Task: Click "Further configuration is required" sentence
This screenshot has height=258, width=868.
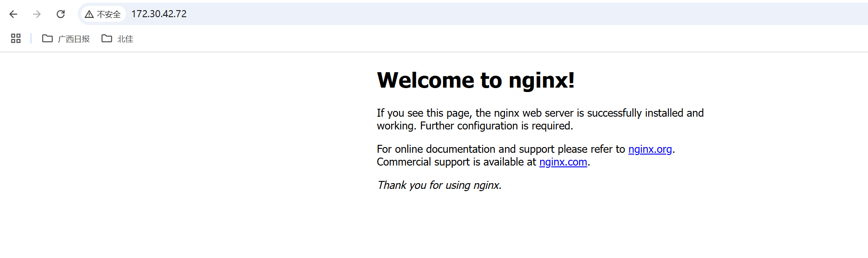Action: pos(496,126)
